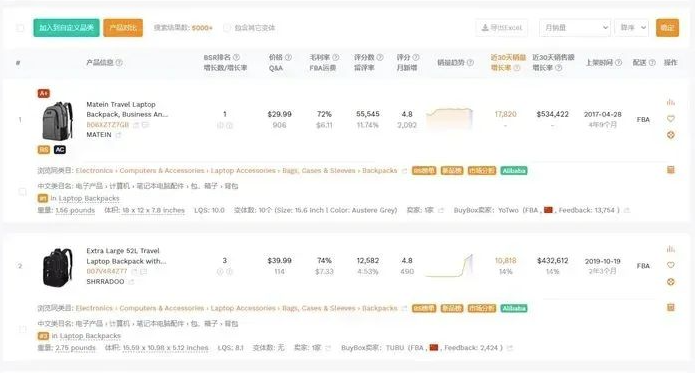Open link icon after YoTwo Feedback 13,754
Image resolution: width=695 pixels, height=373 pixels.
click(x=627, y=210)
